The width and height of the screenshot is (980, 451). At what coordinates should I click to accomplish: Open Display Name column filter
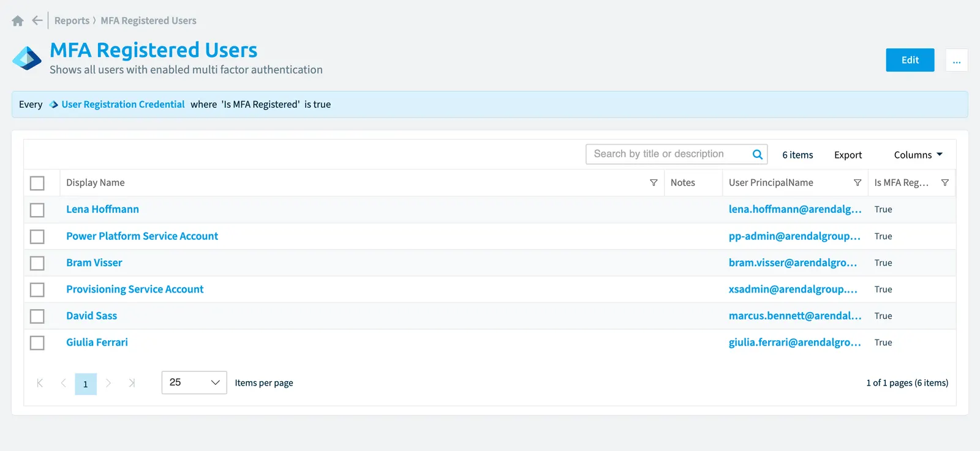654,183
